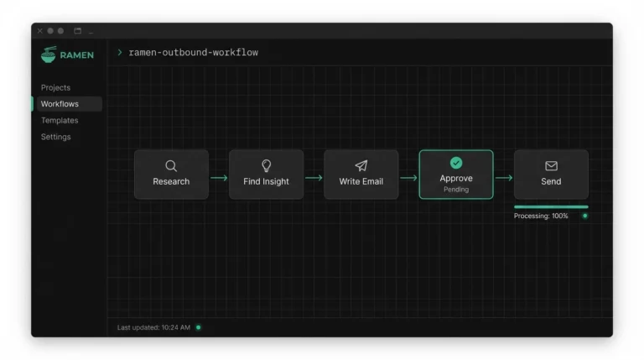Image resolution: width=644 pixels, height=360 pixels.
Task: Click the green checkmark on Approve node
Action: [456, 163]
